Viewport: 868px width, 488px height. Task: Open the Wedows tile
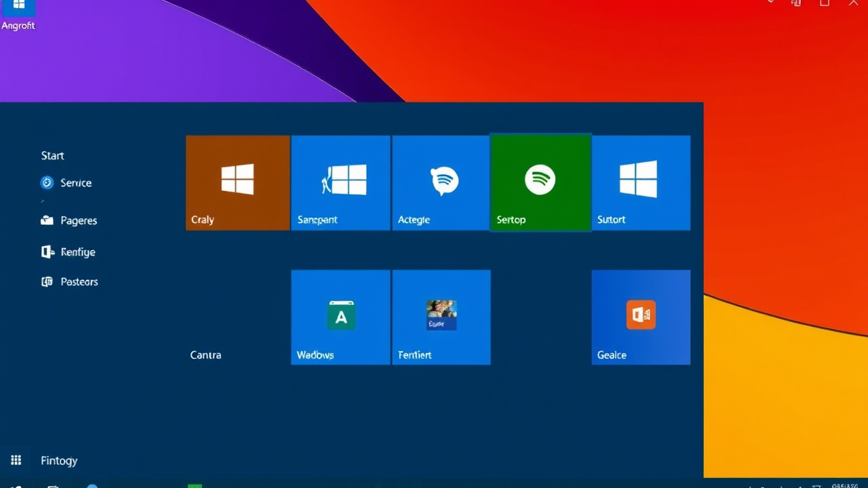point(341,317)
